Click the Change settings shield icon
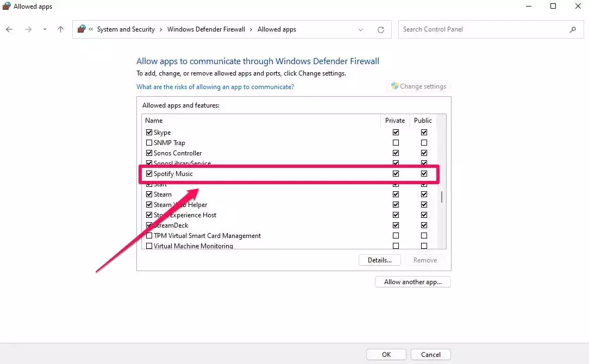 (x=395, y=86)
